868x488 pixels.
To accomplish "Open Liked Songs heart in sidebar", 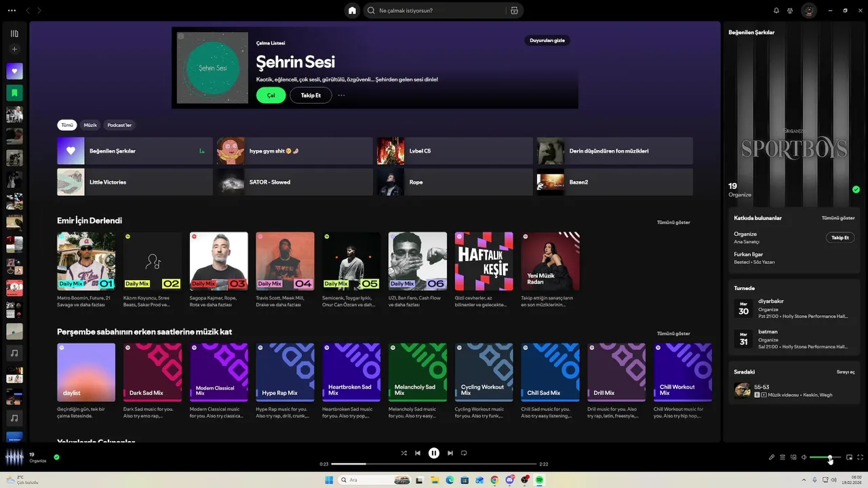I will point(14,71).
